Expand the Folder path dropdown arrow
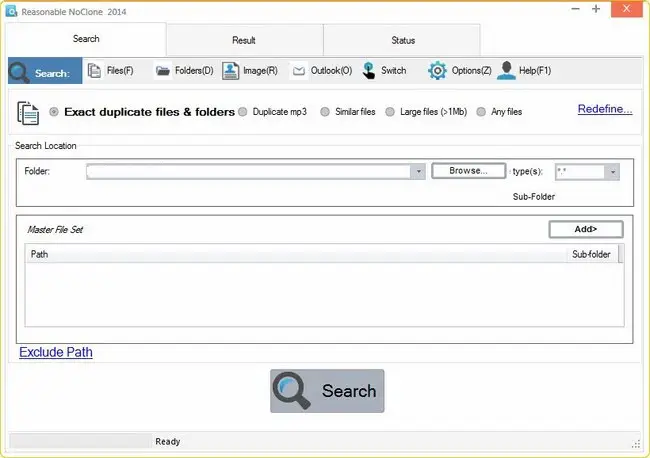650x458 pixels. tap(418, 172)
